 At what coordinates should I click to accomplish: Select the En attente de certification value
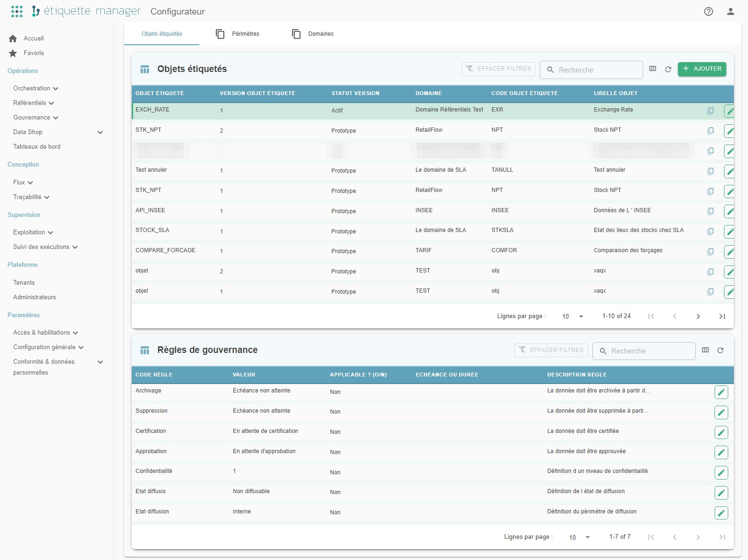(x=265, y=431)
